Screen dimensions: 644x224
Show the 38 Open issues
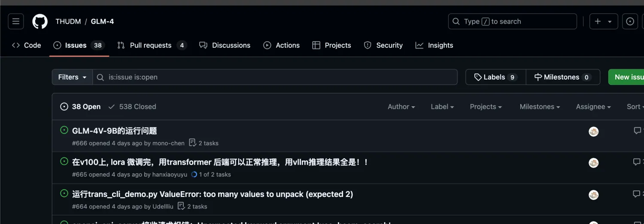click(x=80, y=107)
